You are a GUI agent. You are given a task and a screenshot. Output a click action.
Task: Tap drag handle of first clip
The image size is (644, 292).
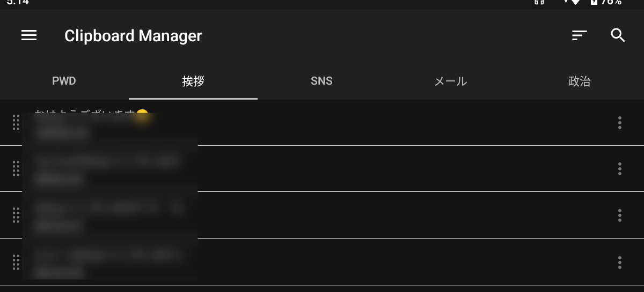pos(16,123)
